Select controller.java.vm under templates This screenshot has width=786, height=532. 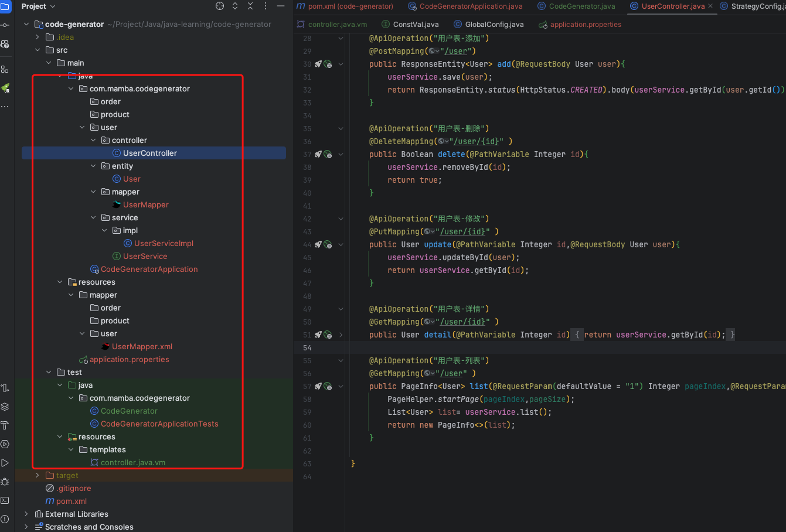click(133, 462)
